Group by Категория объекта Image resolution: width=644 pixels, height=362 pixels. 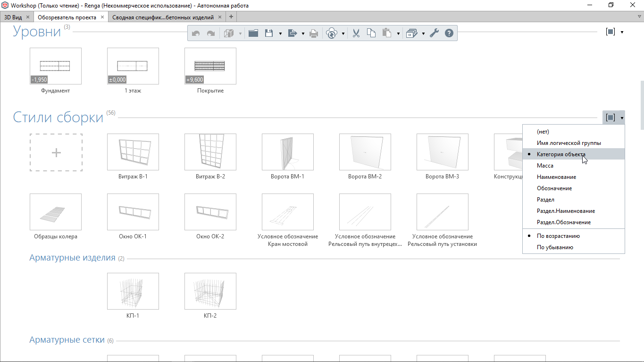point(574,154)
